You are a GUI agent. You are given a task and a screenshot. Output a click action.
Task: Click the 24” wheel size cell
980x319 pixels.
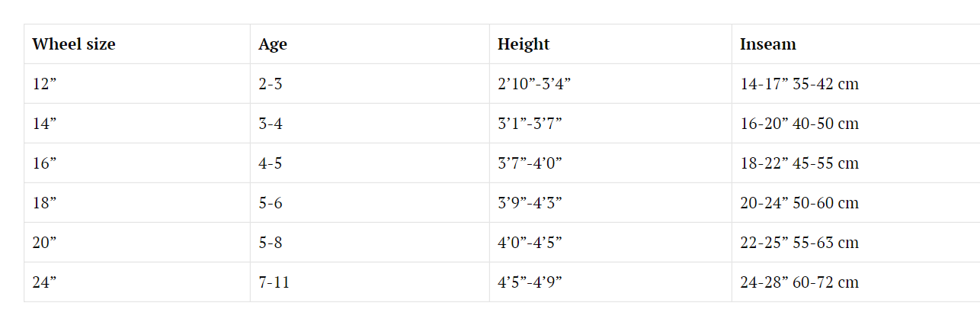137,282
